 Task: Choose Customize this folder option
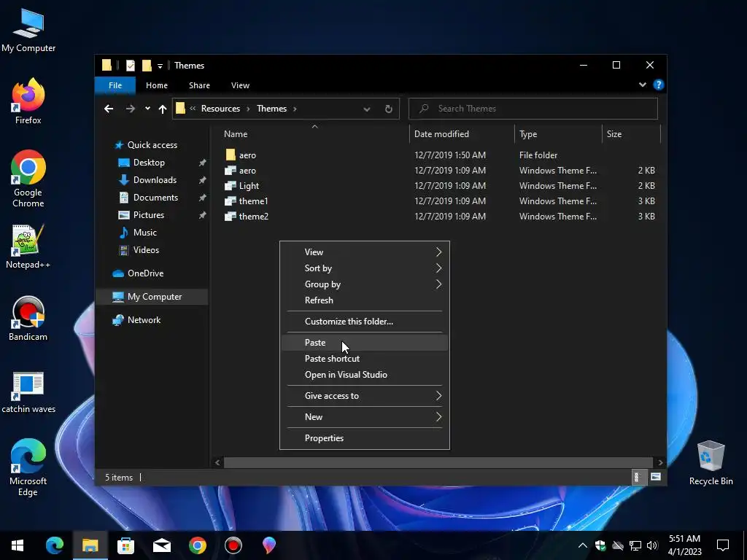click(365, 322)
